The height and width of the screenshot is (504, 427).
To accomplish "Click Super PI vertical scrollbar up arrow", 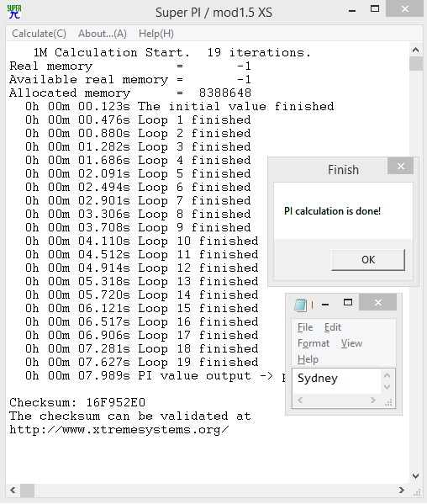I will pyautogui.click(x=415, y=50).
